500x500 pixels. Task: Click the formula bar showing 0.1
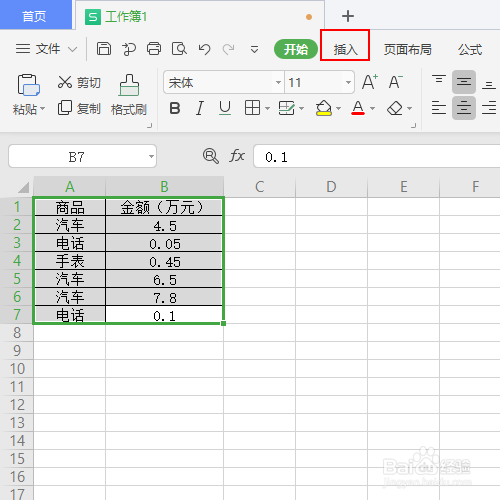coord(376,156)
